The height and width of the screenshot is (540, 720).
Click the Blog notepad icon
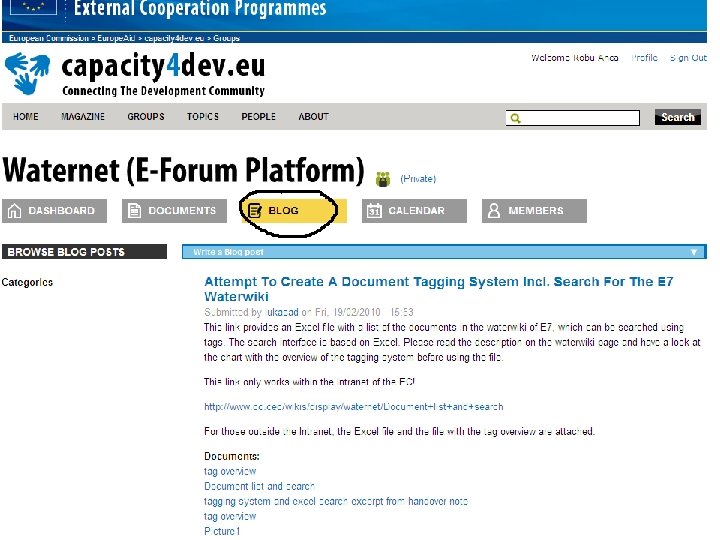coord(254,211)
